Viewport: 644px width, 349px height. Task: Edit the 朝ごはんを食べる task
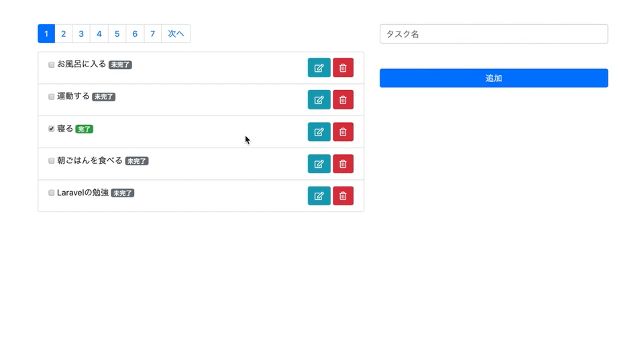[x=319, y=164]
